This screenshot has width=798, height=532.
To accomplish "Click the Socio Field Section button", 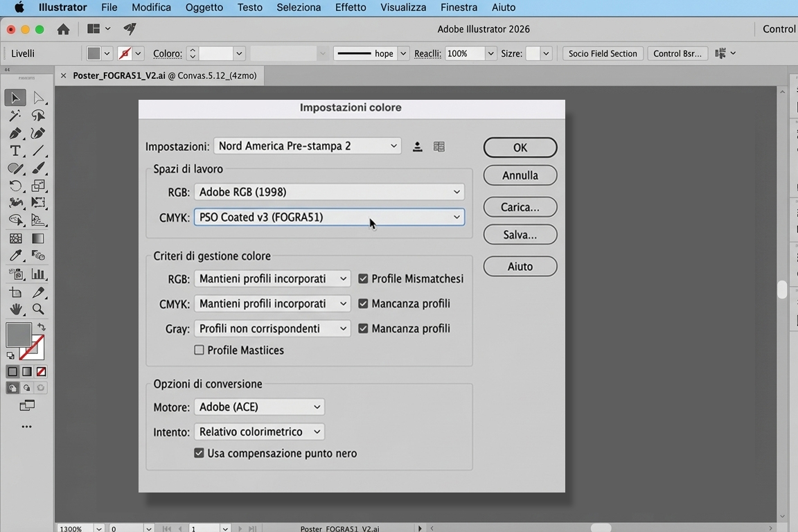I will pyautogui.click(x=603, y=53).
